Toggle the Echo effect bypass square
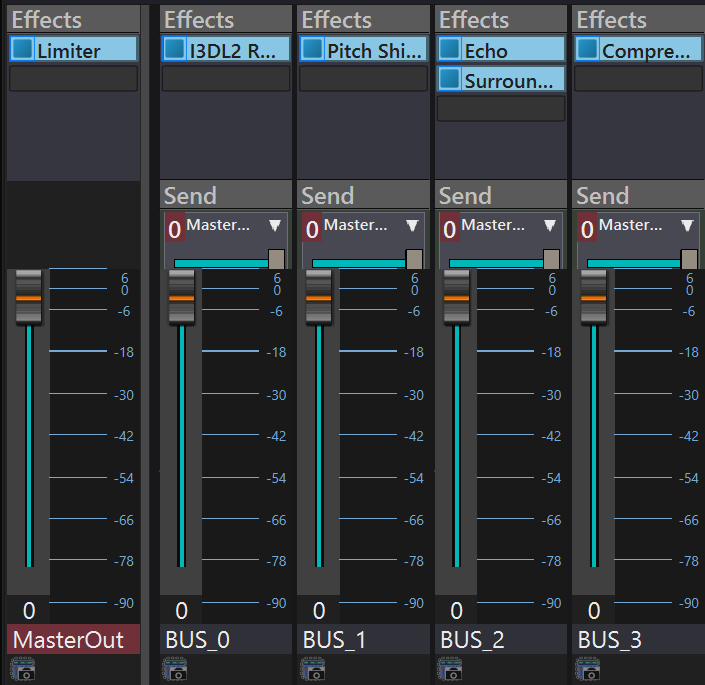Image resolution: width=705 pixels, height=685 pixels. [449, 49]
